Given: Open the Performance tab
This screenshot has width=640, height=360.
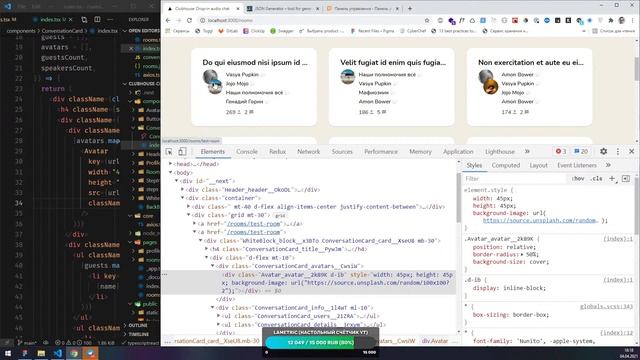Looking at the screenshot, I should click(x=381, y=151).
